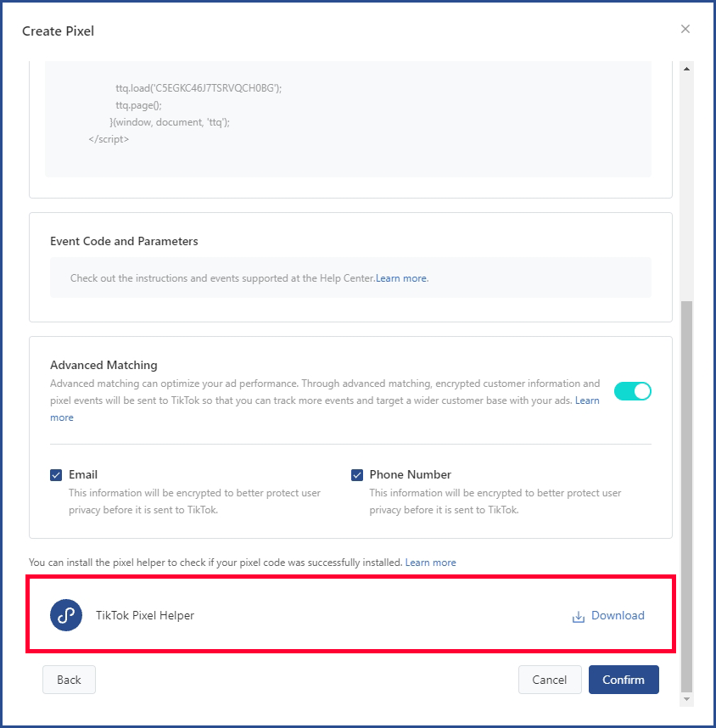
Task: Open Learn more link for Help Center events
Action: [x=402, y=278]
